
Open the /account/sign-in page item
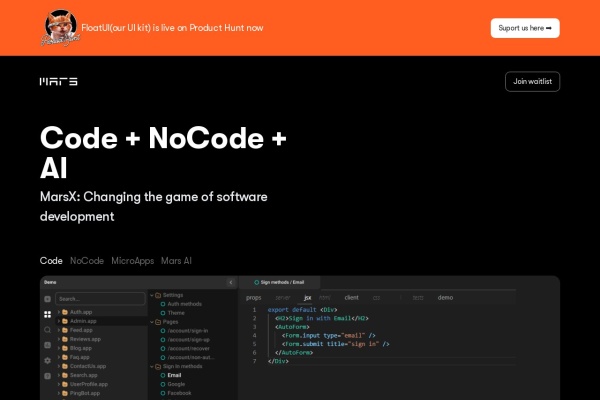click(184, 331)
